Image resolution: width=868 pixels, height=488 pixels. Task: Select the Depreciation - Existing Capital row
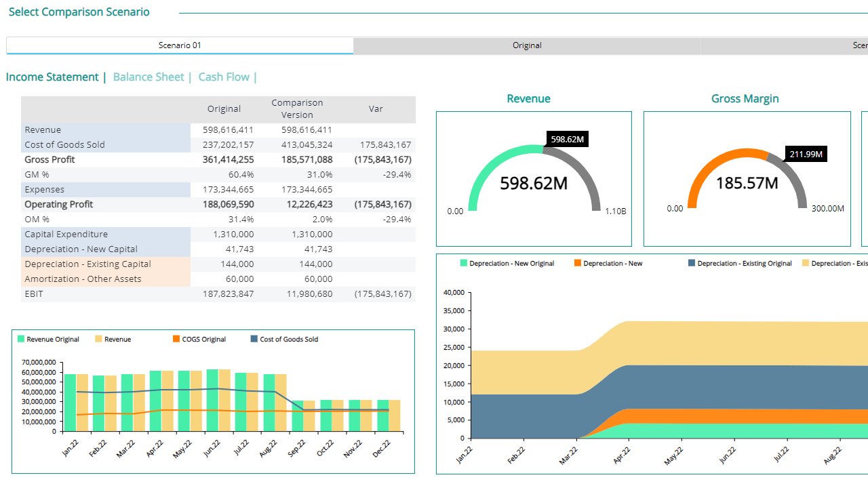point(218,264)
